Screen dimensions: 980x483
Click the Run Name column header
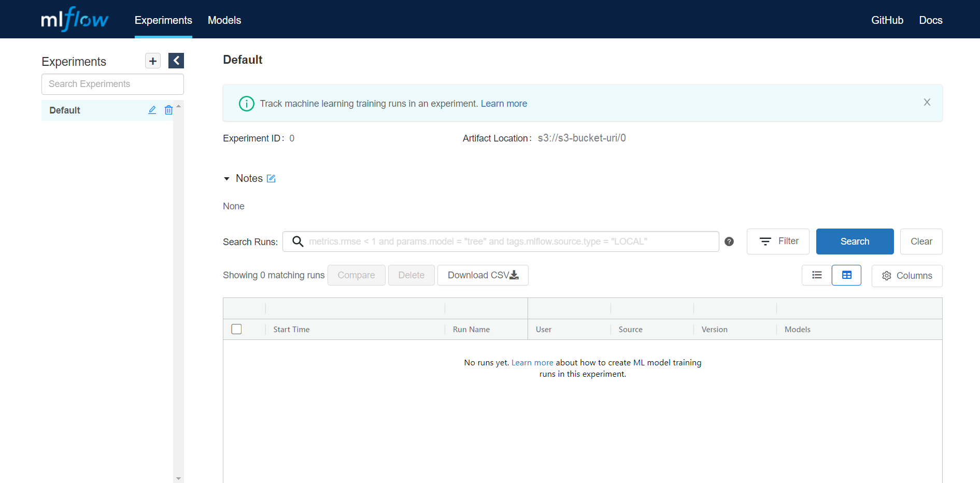point(471,330)
